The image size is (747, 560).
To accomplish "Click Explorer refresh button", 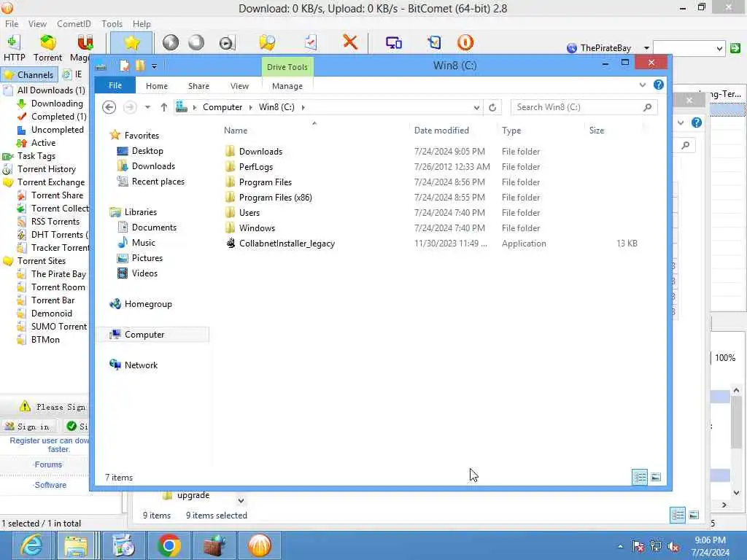I will [492, 108].
